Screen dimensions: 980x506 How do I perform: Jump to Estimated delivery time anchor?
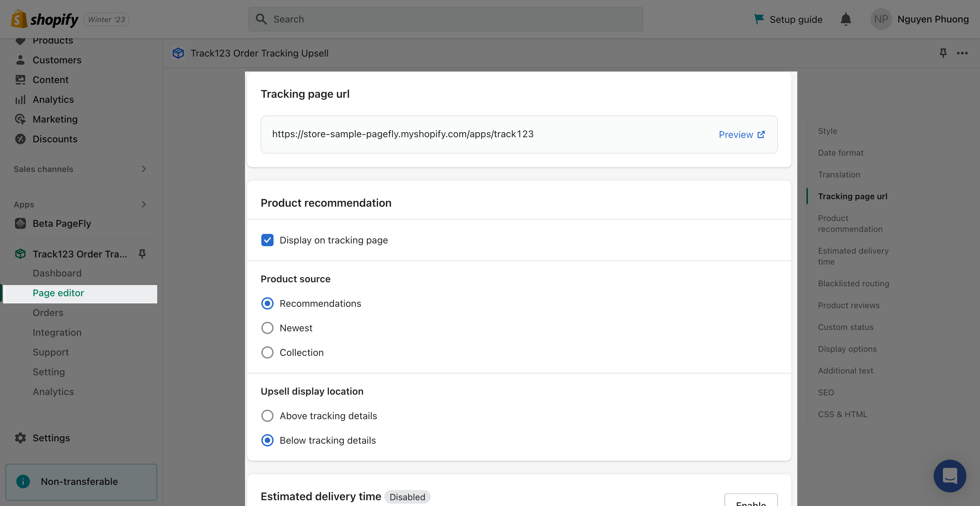[853, 256]
